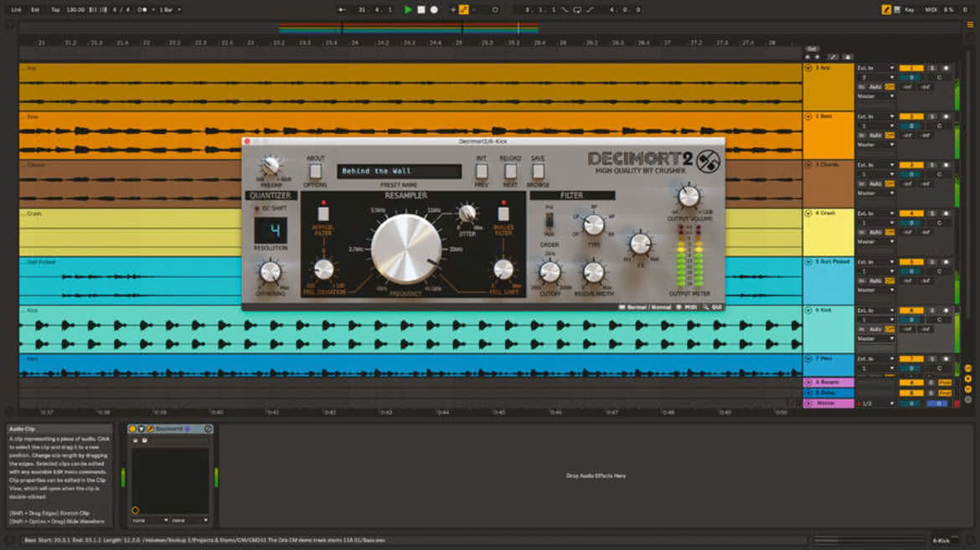The width and height of the screenshot is (980, 550).
Task: Click the Decimort device wrench icon
Action: pyautogui.click(x=151, y=429)
